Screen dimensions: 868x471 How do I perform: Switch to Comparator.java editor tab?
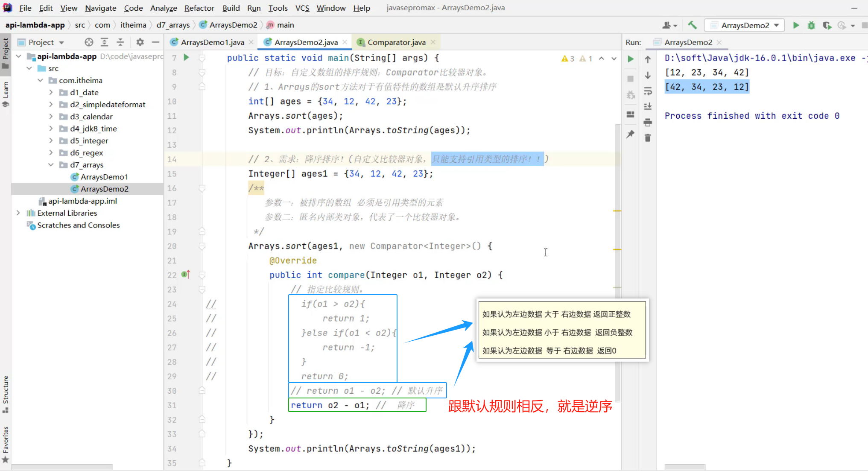pyautogui.click(x=396, y=42)
